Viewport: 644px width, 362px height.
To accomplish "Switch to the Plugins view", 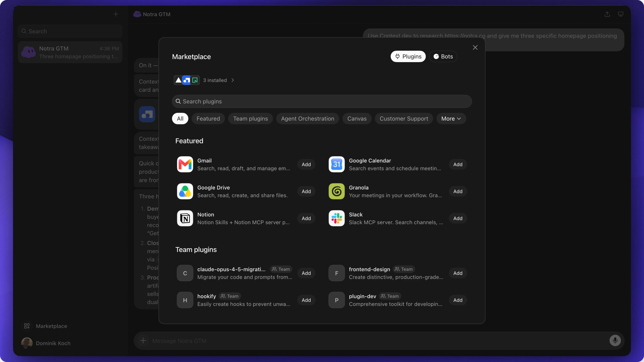I will click(408, 56).
